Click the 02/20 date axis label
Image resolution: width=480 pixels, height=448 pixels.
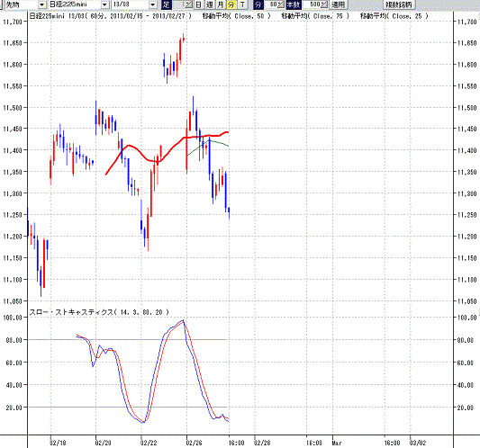[104, 443]
